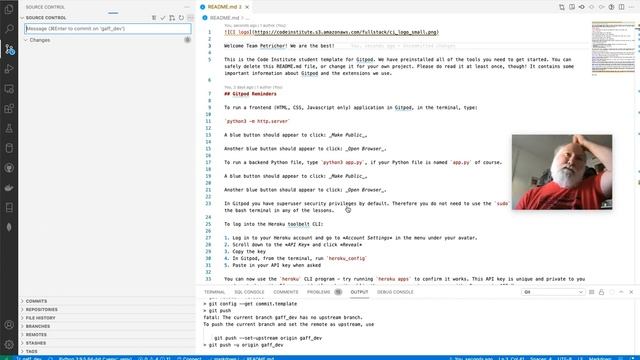Click the 'Welcome Team Petrichor!' line
Viewport: 640px width, 360px height.
tap(279, 46)
